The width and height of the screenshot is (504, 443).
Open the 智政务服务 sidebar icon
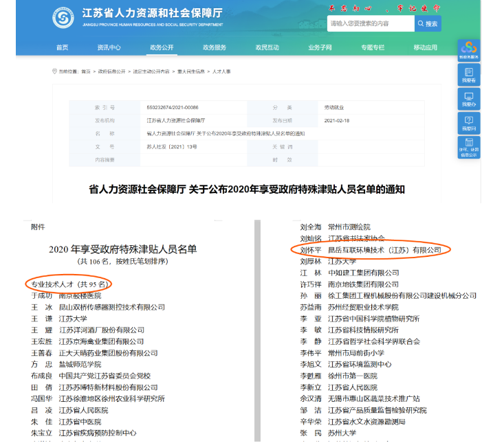pos(469,49)
